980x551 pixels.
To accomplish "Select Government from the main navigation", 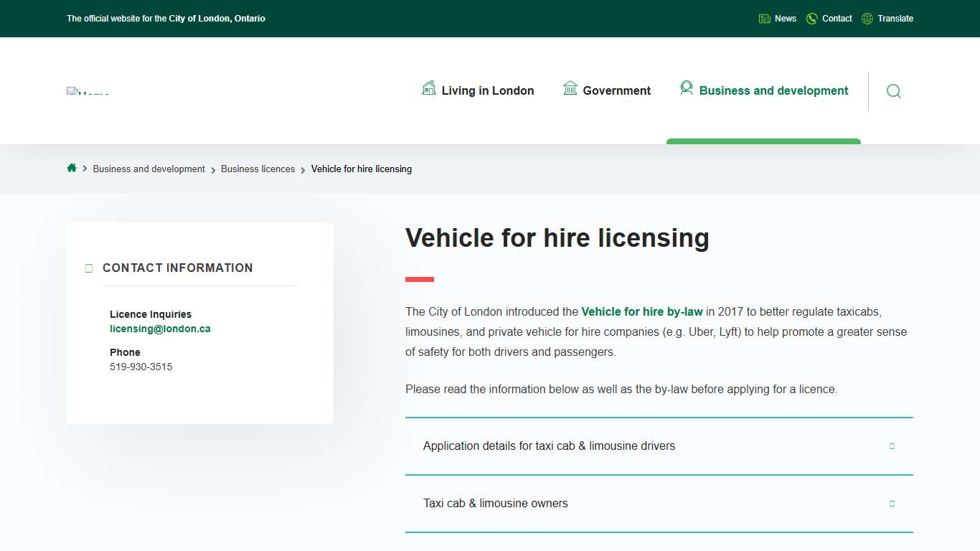I will [616, 90].
